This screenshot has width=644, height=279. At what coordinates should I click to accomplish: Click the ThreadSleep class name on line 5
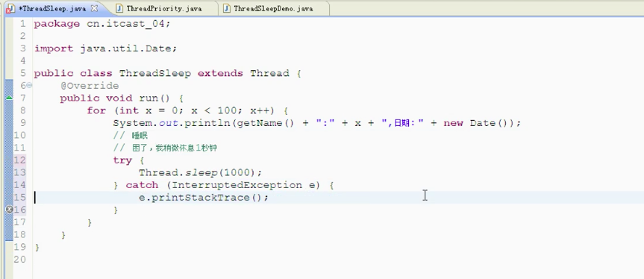154,73
